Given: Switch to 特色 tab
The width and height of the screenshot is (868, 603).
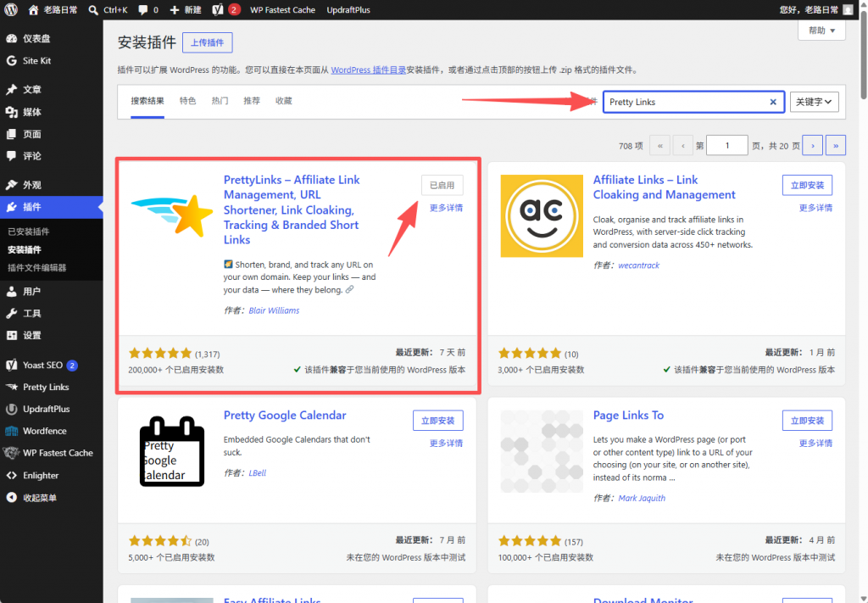Looking at the screenshot, I should 187,101.
